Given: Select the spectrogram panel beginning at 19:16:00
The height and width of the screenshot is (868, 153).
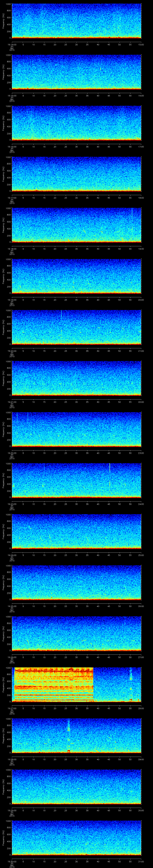Looking at the screenshot, I should [x=76, y=123].
